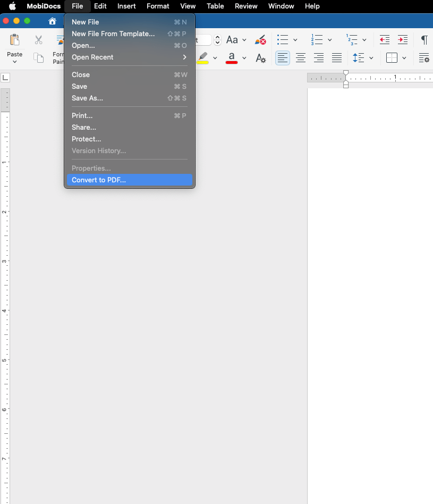Show paragraph marks with the pilcrow icon
Viewport: 433px width, 504px height.
coord(423,39)
